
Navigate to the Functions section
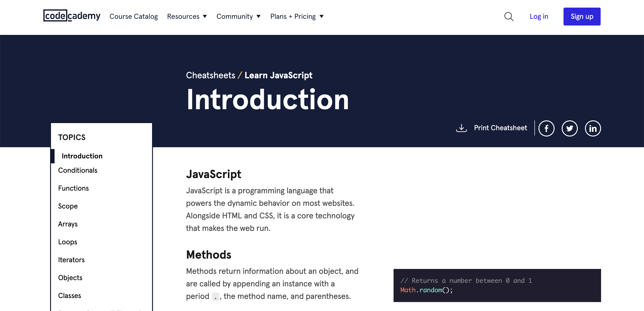click(x=73, y=188)
